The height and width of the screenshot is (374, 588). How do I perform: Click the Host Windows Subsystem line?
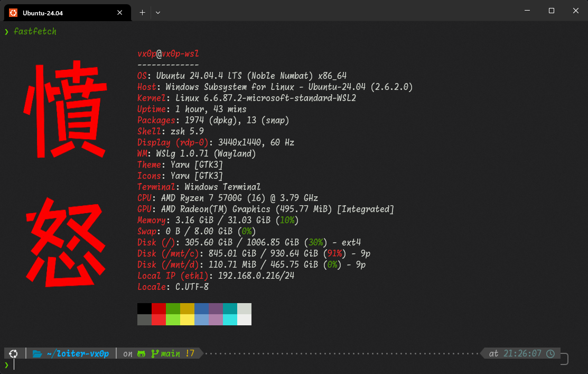pos(275,87)
